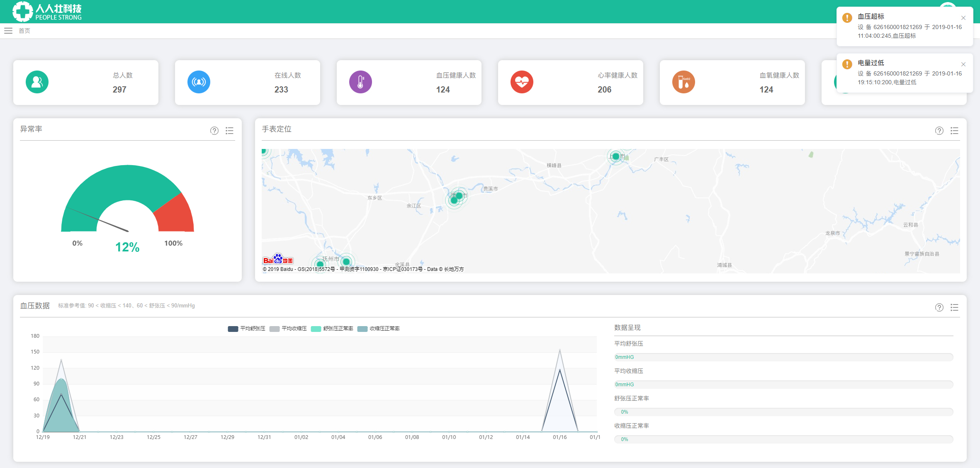Open list icon in 异常率 panel

click(x=229, y=131)
